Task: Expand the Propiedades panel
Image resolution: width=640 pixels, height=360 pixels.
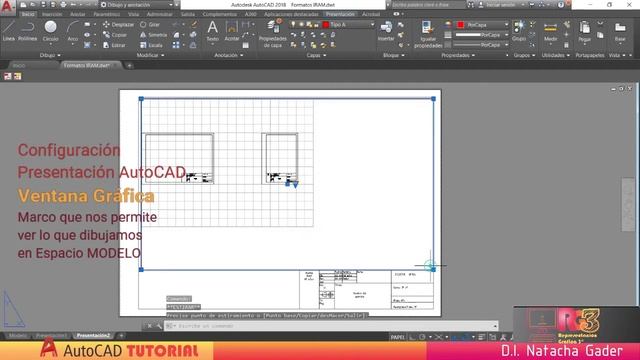Action: (458, 55)
